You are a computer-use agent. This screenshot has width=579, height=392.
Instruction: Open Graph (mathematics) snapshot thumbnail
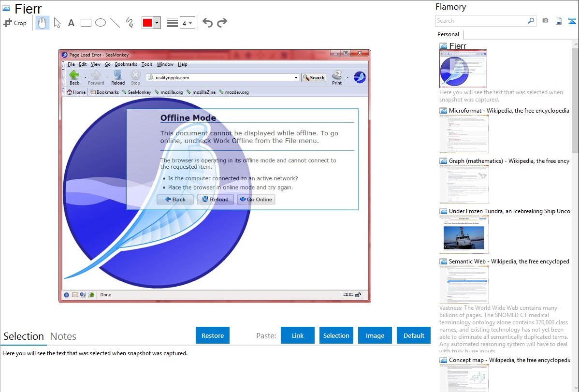pyautogui.click(x=464, y=184)
